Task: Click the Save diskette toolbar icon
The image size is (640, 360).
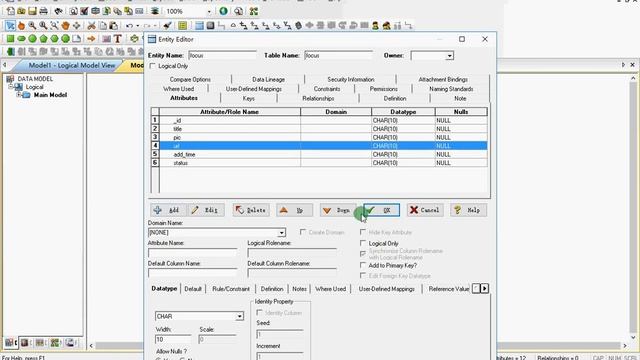Action: pos(32,11)
